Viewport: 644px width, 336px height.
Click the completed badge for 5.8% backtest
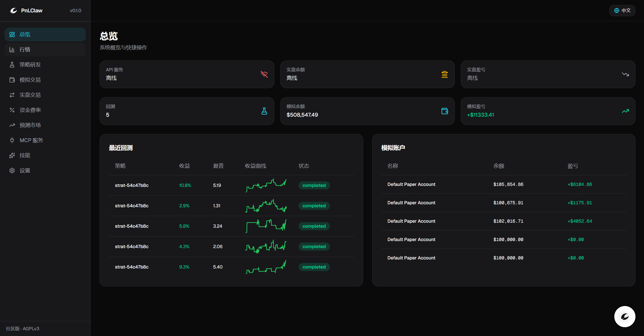pos(314,226)
